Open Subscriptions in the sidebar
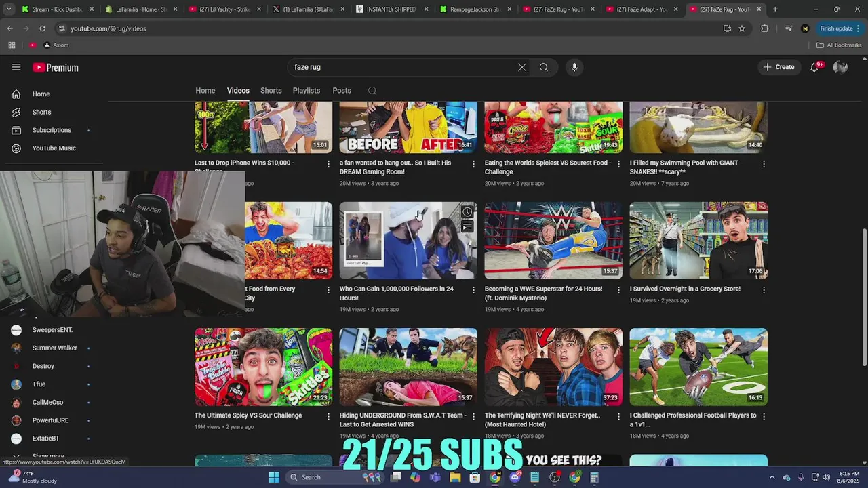 [x=51, y=130]
